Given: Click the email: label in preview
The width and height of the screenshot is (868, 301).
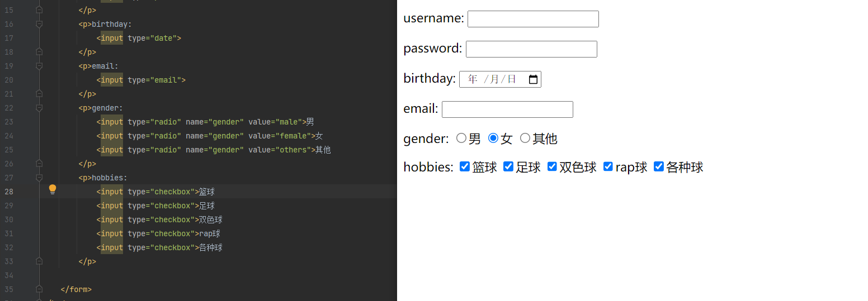Looking at the screenshot, I should pyautogui.click(x=421, y=109).
